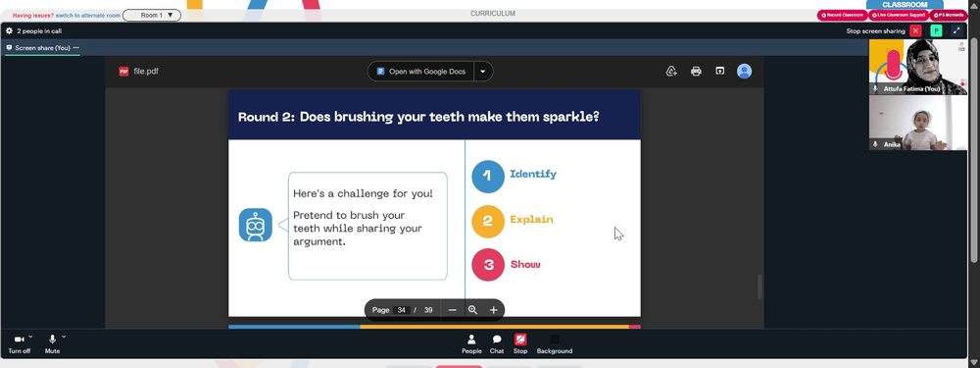980x368 pixels.
Task: Click Attufa Fatima's microphone status icon
Action: 875,89
